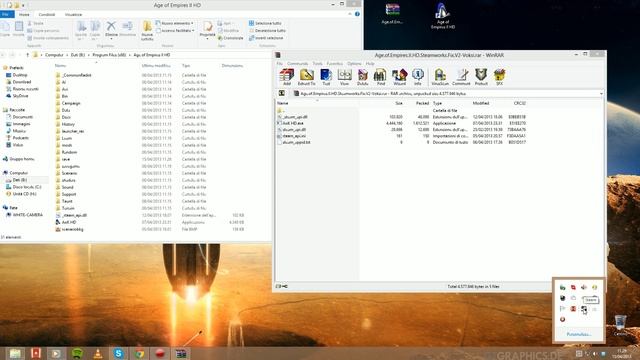Click the Protect icon in WinRAR
Image resolution: width=640 pixels, height=360 pixels.
click(481, 77)
